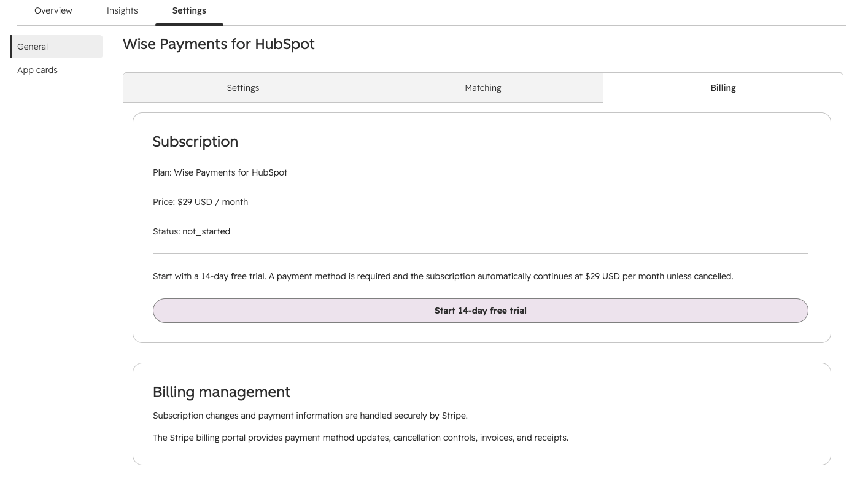Click the Stripe billing portal description line
Viewport: 868px width, 491px height.
pos(360,438)
